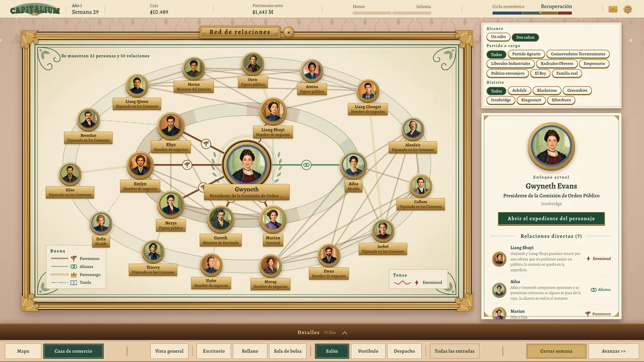Viewport: 644px width, 362px height.
Task: Filter by Partido Agrario
Action: pos(526,54)
